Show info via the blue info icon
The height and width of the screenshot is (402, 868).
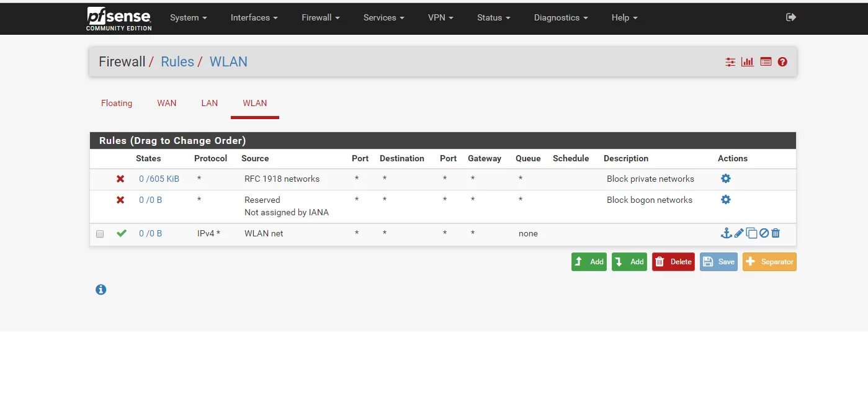(101, 290)
